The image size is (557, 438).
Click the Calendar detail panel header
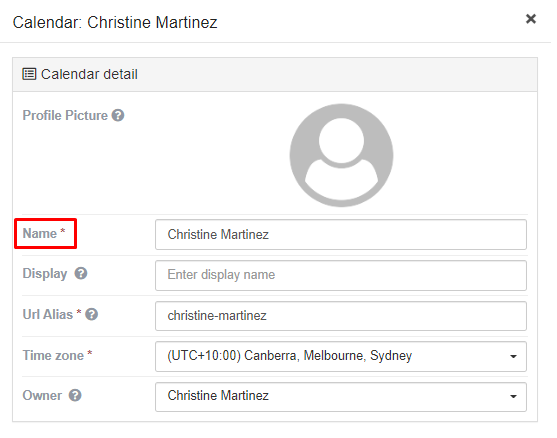tap(275, 75)
